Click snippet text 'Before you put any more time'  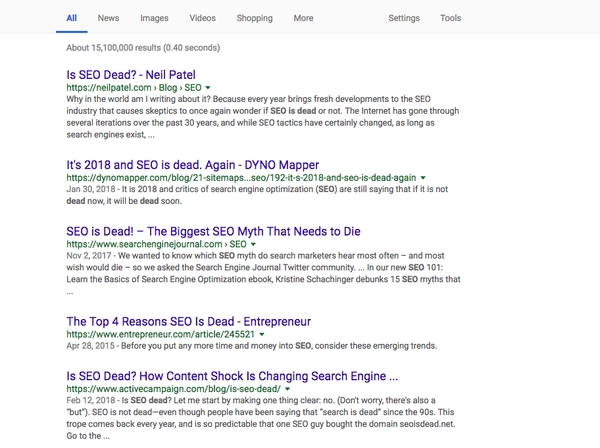pyautogui.click(x=279, y=346)
